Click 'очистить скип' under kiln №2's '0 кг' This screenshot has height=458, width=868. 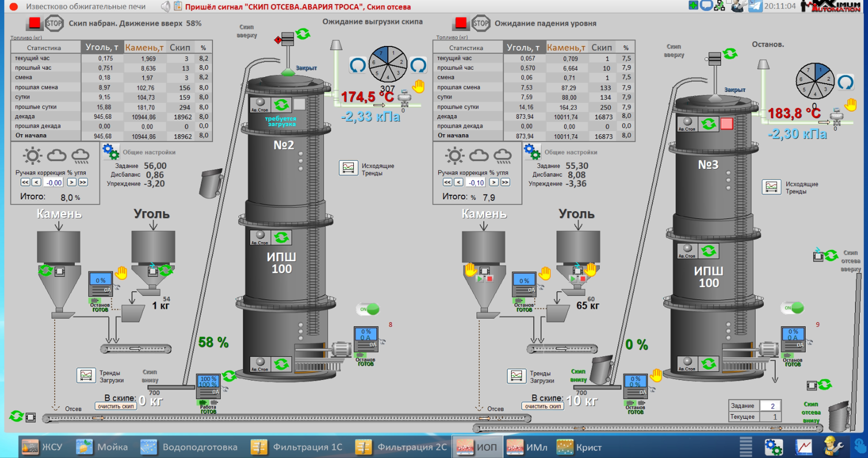(116, 406)
